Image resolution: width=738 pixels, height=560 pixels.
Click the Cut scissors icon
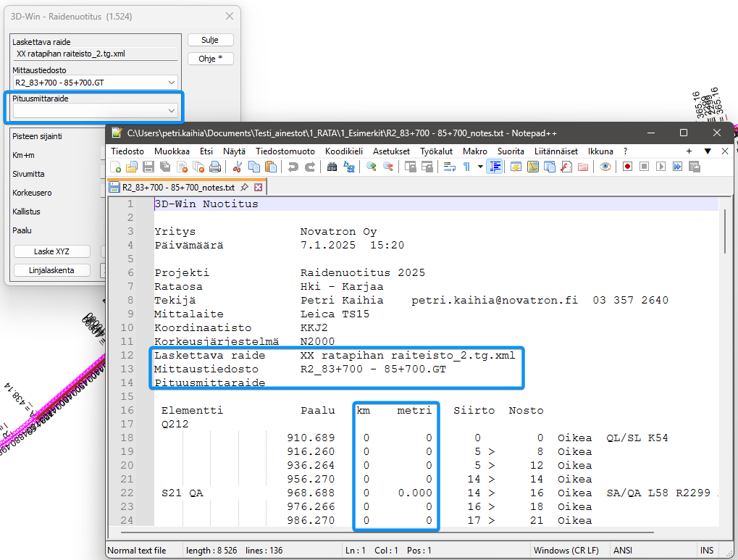point(237,167)
